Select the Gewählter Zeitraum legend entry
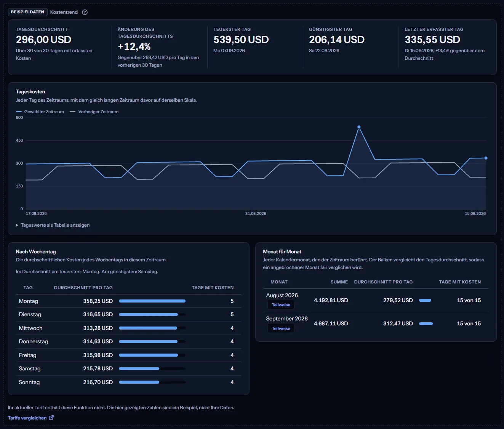Screen dimensions: 504x429 [40, 112]
